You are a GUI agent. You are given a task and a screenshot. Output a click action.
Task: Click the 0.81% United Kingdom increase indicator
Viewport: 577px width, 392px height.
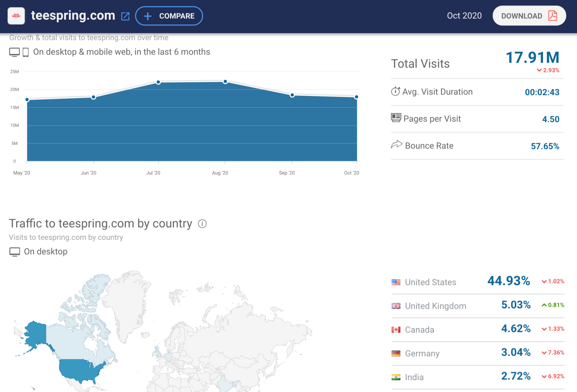click(x=553, y=305)
